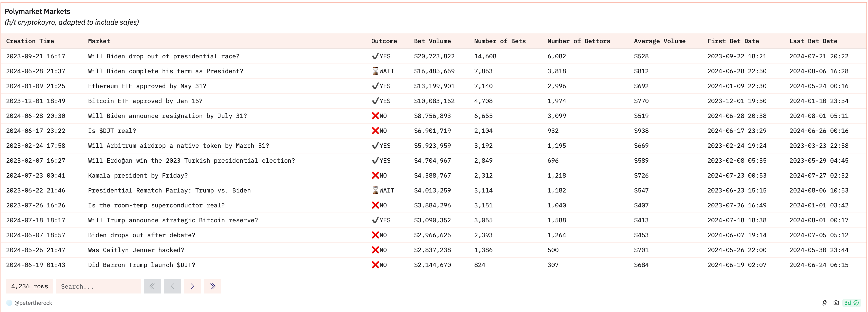Click the $407 average volume value
Image resolution: width=868 pixels, height=312 pixels.
click(x=641, y=205)
